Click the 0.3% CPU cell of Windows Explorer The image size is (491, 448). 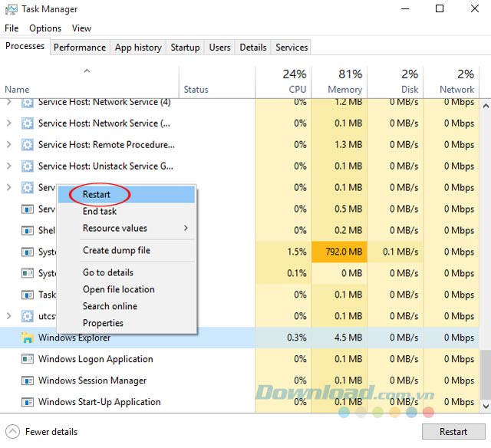[x=283, y=338]
